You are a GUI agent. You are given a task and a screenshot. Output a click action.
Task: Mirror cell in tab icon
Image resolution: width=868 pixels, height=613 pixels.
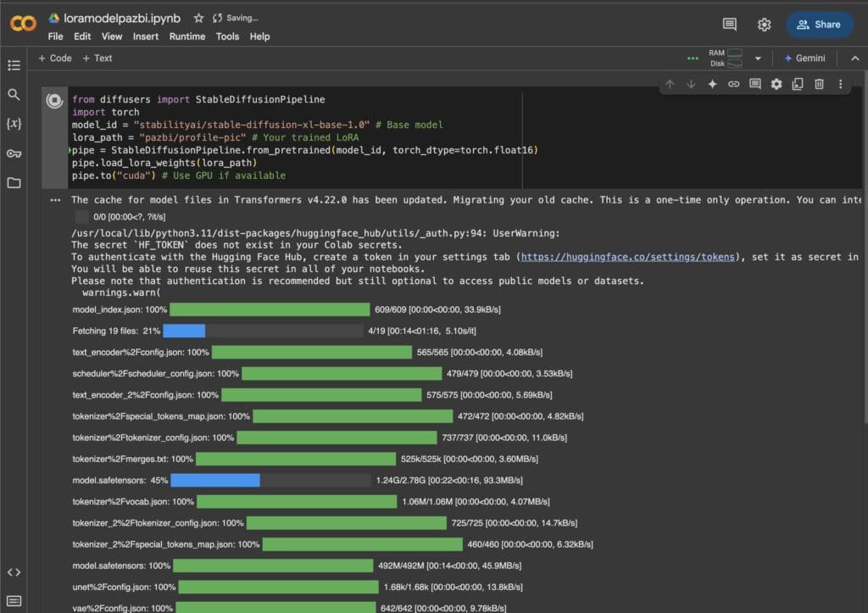tap(798, 84)
